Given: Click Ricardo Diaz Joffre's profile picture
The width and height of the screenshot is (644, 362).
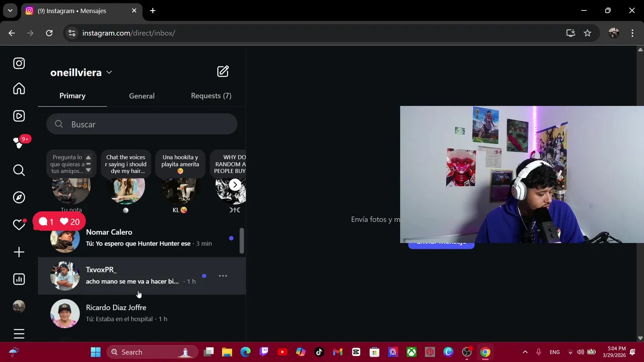Looking at the screenshot, I should pos(65,313).
